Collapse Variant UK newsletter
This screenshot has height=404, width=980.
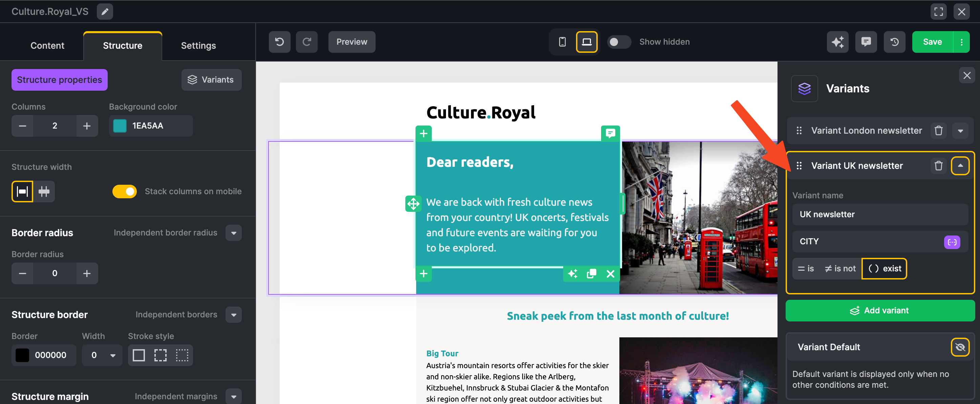pyautogui.click(x=960, y=166)
